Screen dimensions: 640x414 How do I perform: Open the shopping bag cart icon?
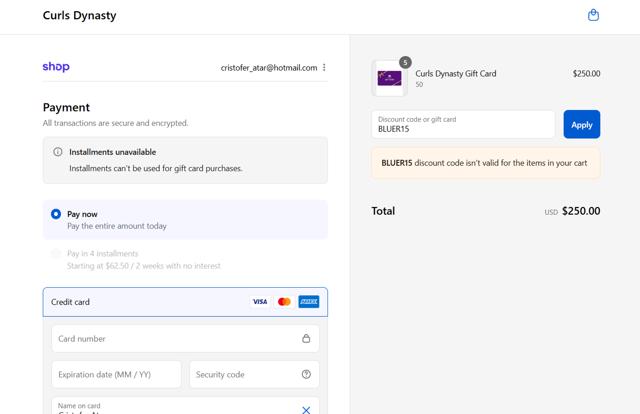pyautogui.click(x=593, y=15)
